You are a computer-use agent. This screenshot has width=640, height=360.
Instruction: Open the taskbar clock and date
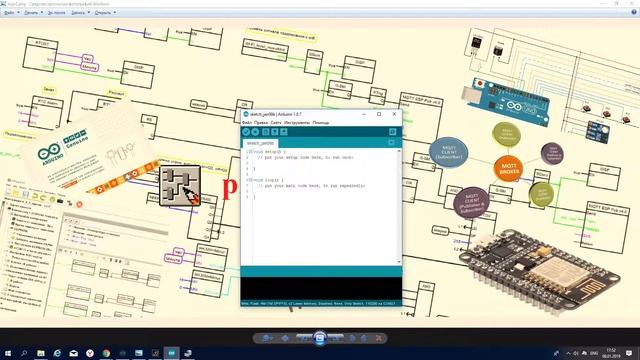pos(611,353)
